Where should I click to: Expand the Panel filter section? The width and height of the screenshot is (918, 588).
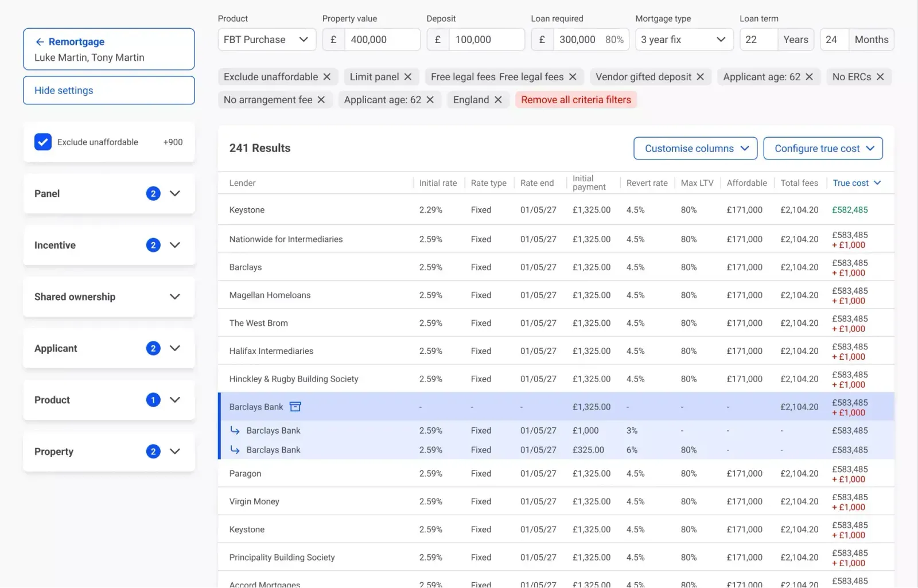click(175, 194)
